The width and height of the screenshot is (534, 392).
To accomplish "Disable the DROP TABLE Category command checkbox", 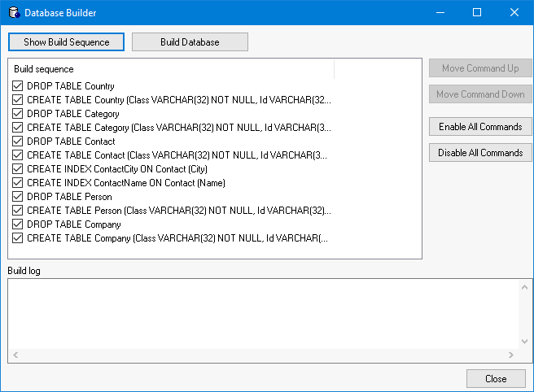I will pos(18,114).
